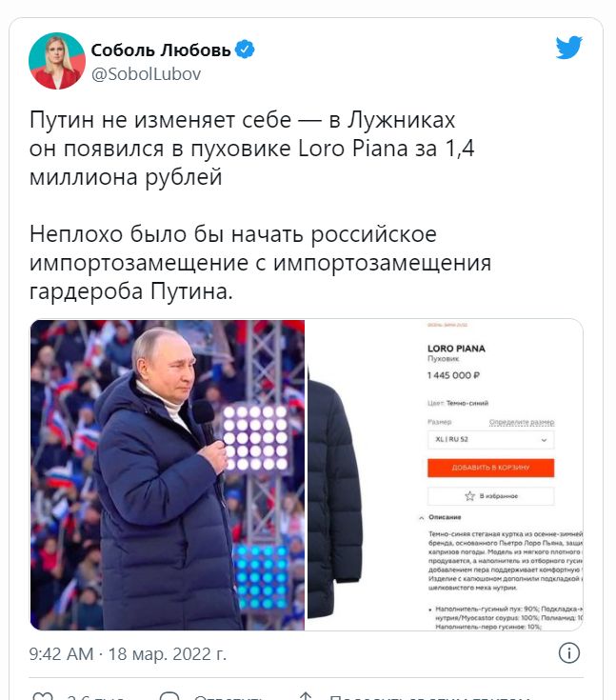Open the Loro Piana product screenshot
The width and height of the screenshot is (616, 700).
pos(445,475)
